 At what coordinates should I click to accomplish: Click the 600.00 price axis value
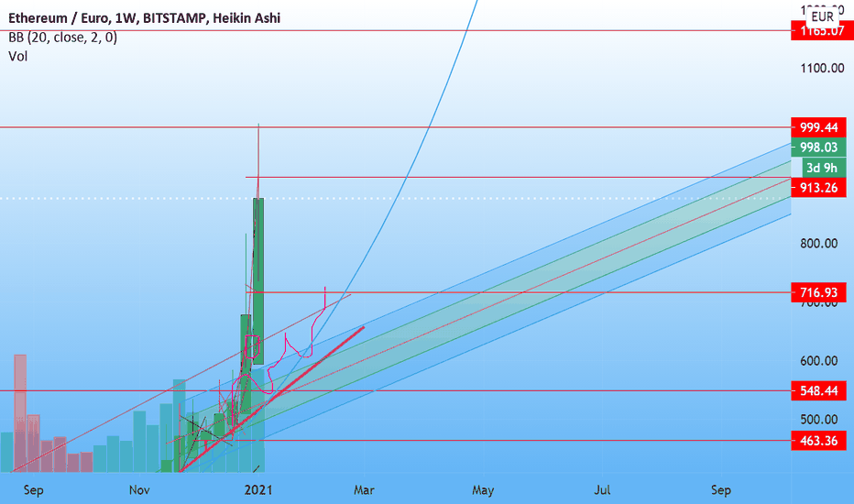pos(818,361)
